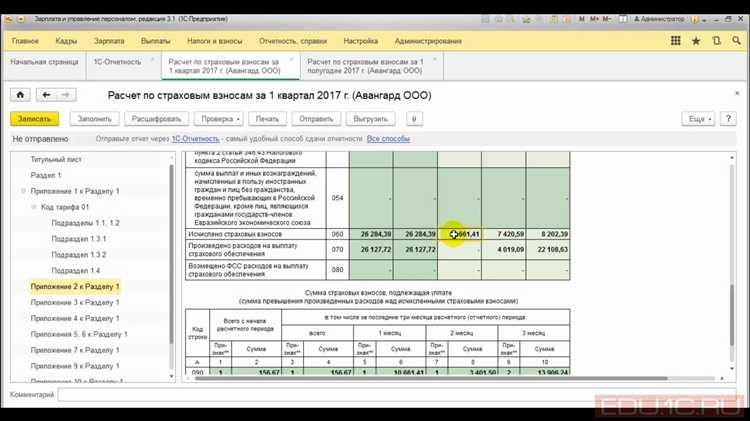Click the panel layout icon left of Администратор
The height and width of the screenshot is (421, 750).
623,19
